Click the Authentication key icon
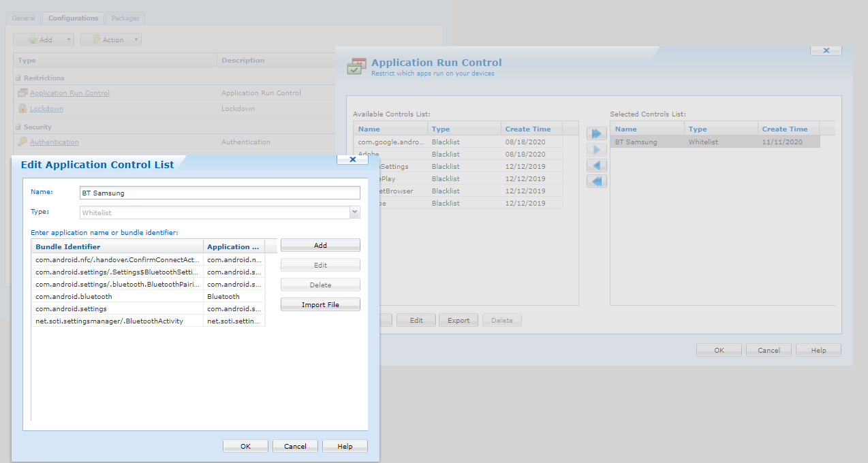The image size is (868, 463). (x=22, y=142)
